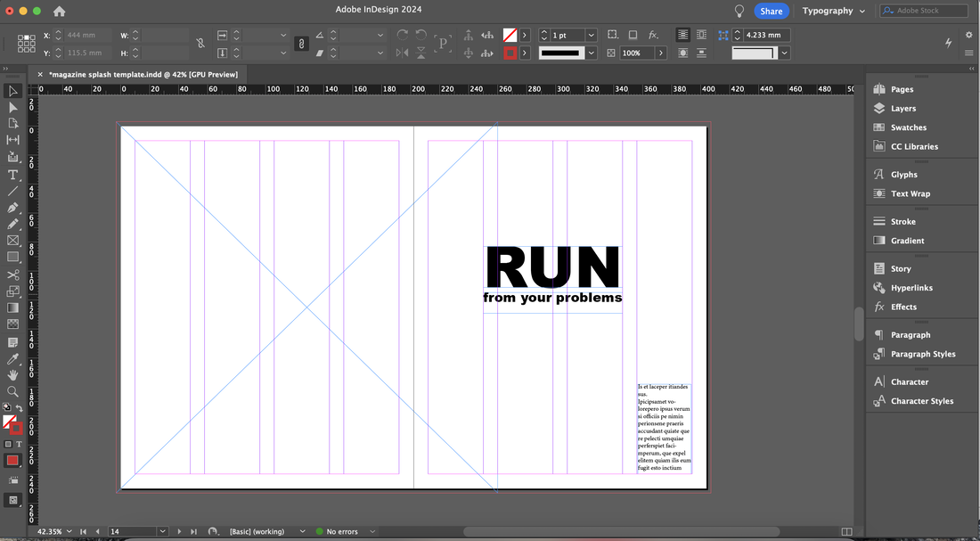980x541 pixels.
Task: Select the Note tool
Action: [12, 343]
